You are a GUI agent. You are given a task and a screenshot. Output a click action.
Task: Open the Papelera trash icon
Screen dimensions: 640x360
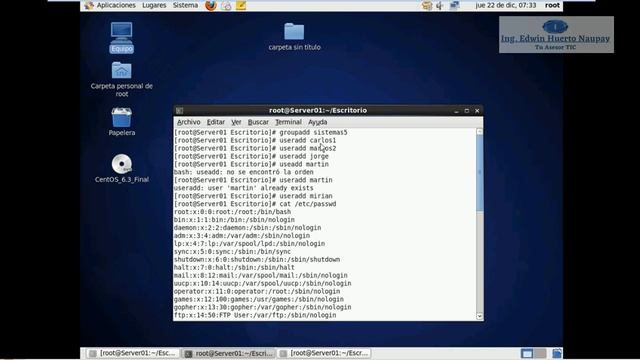point(122,122)
